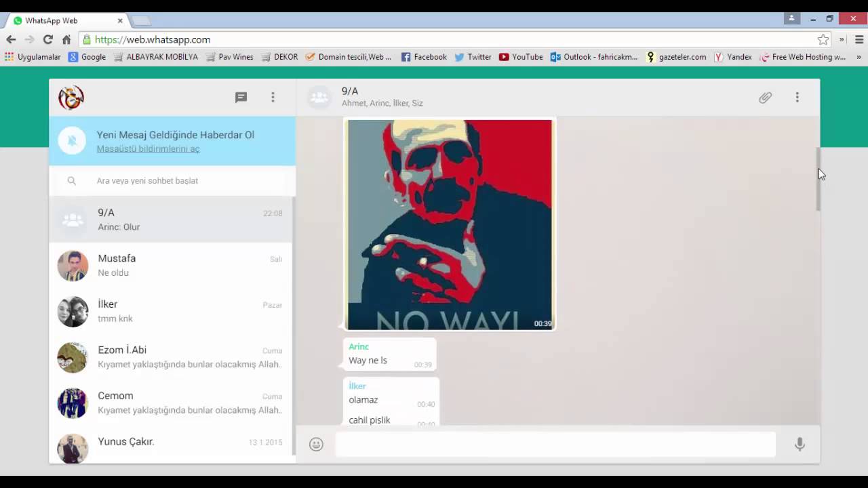This screenshot has height=488, width=868.
Task: Open new chat using the message icon
Action: tap(241, 98)
